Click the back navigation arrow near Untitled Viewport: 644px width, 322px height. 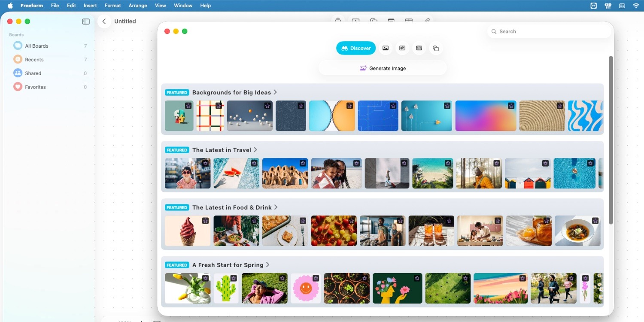pyautogui.click(x=104, y=21)
